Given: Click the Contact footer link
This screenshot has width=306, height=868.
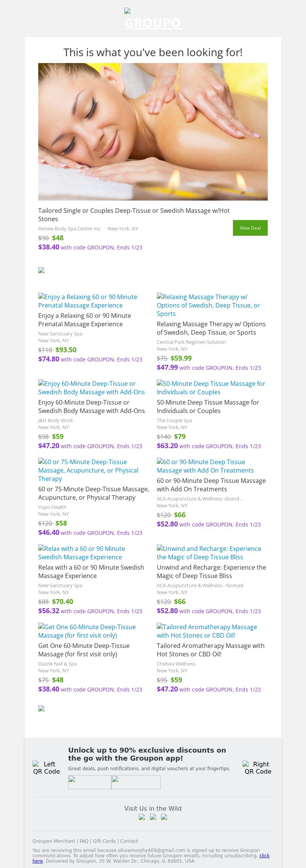Looking at the screenshot, I should tap(129, 841).
